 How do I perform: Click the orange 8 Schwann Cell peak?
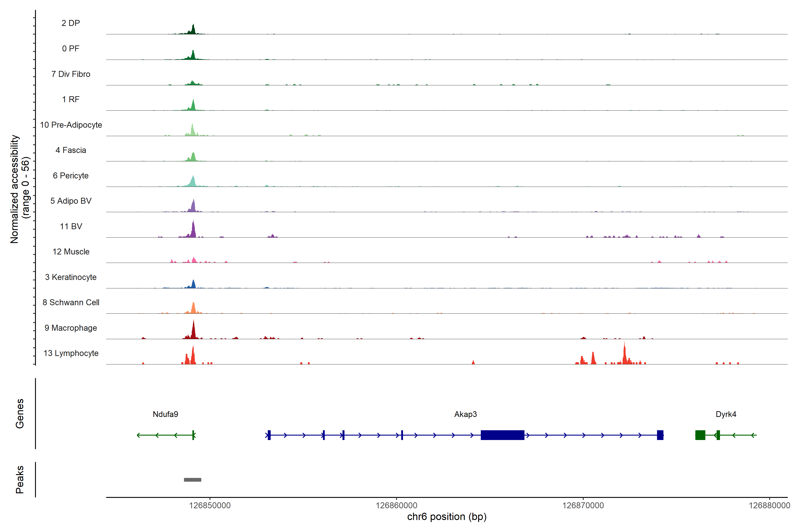tap(193, 308)
